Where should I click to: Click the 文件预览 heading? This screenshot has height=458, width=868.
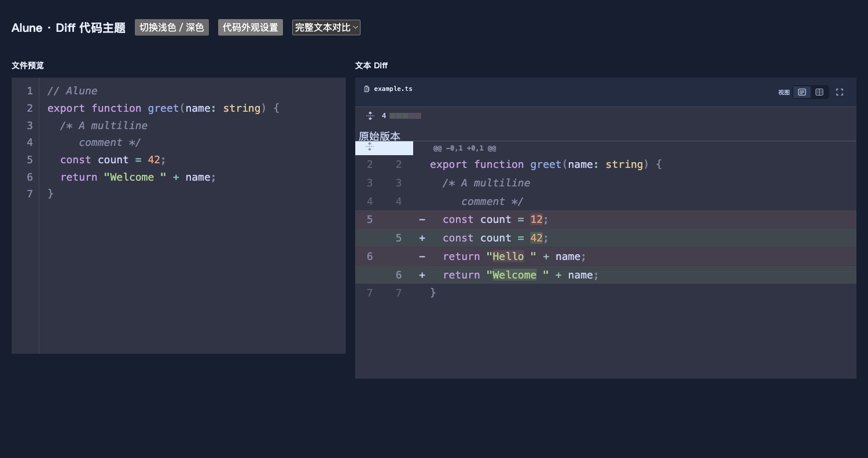(x=28, y=65)
